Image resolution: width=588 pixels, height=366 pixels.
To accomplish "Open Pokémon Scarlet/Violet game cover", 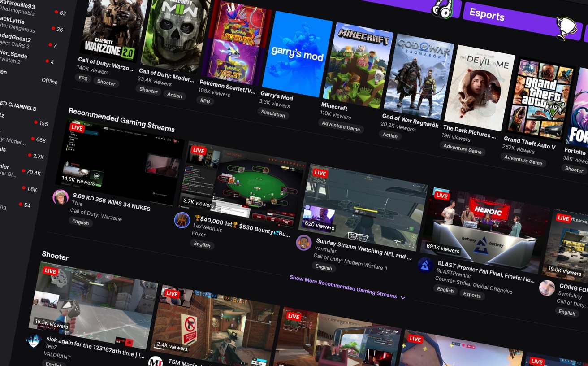I will coord(235,43).
